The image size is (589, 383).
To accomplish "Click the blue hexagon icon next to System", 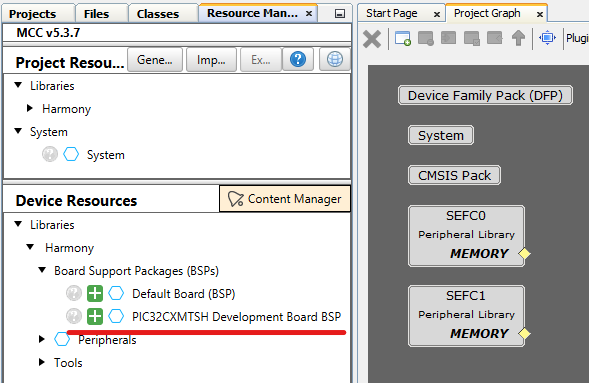I will (71, 154).
